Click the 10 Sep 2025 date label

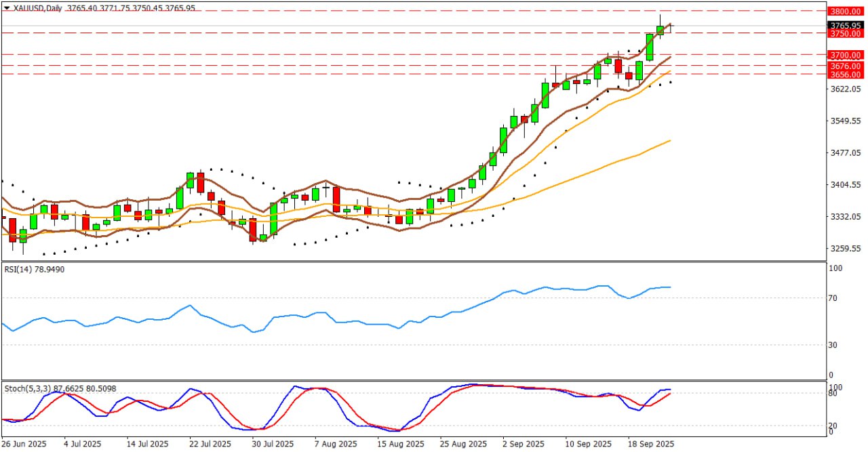587,444
